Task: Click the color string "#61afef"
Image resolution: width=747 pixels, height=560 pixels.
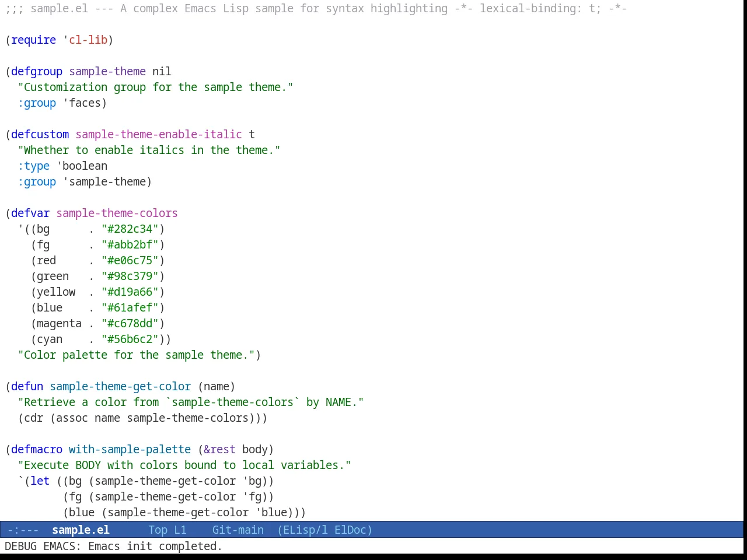Action: (x=130, y=307)
